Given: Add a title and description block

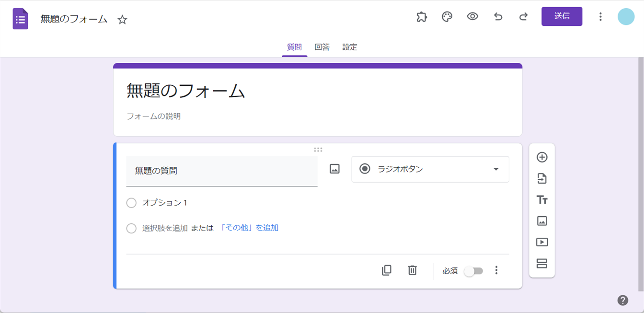Looking at the screenshot, I should 541,200.
